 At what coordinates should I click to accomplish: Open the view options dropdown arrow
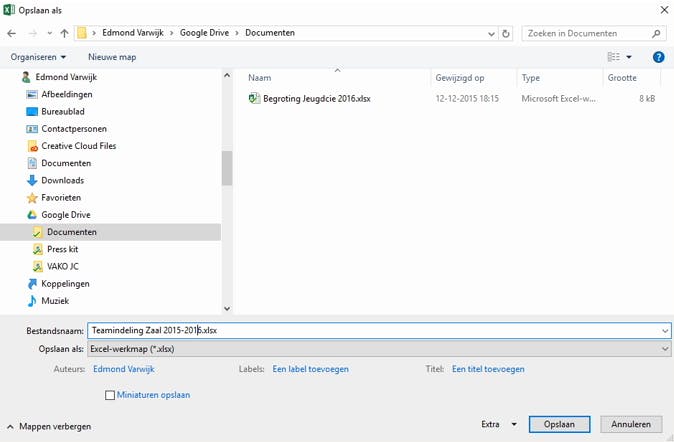click(629, 57)
